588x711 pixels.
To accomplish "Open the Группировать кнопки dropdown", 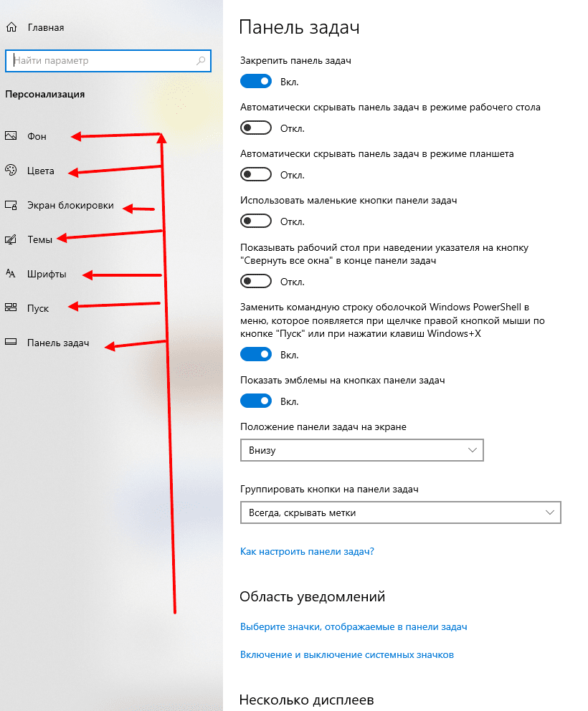I will coord(401,513).
